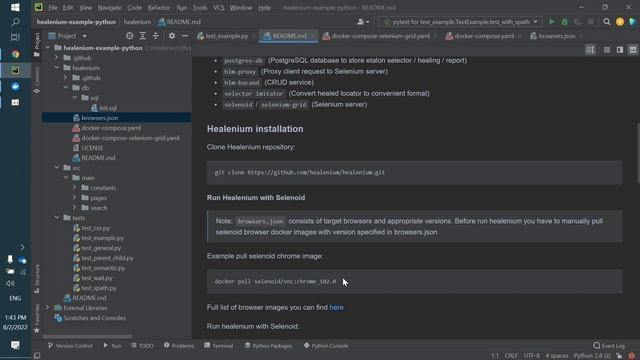The height and width of the screenshot is (360, 640).
Task: Select opened file locate target icon in Project panel
Action: tap(129, 36)
